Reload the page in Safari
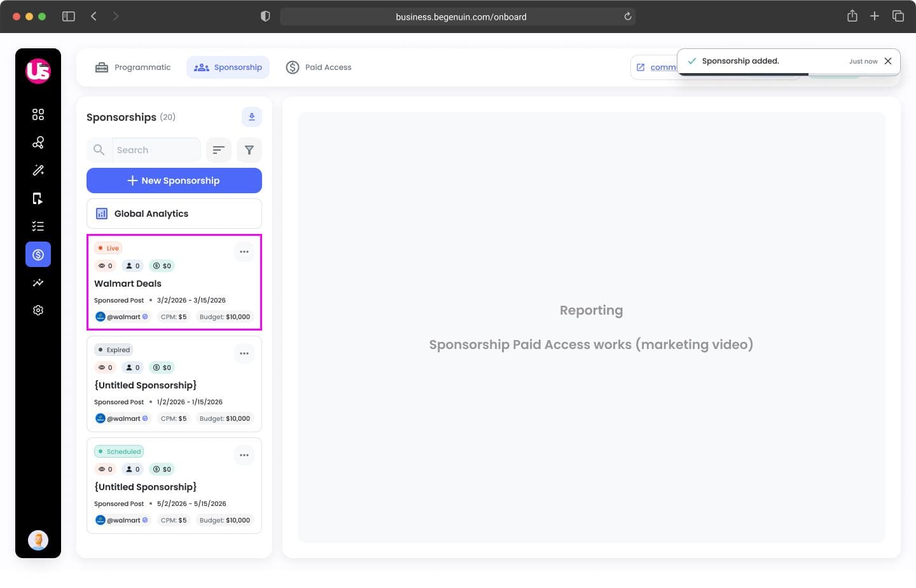Image resolution: width=916 pixels, height=588 pixels. coord(628,17)
